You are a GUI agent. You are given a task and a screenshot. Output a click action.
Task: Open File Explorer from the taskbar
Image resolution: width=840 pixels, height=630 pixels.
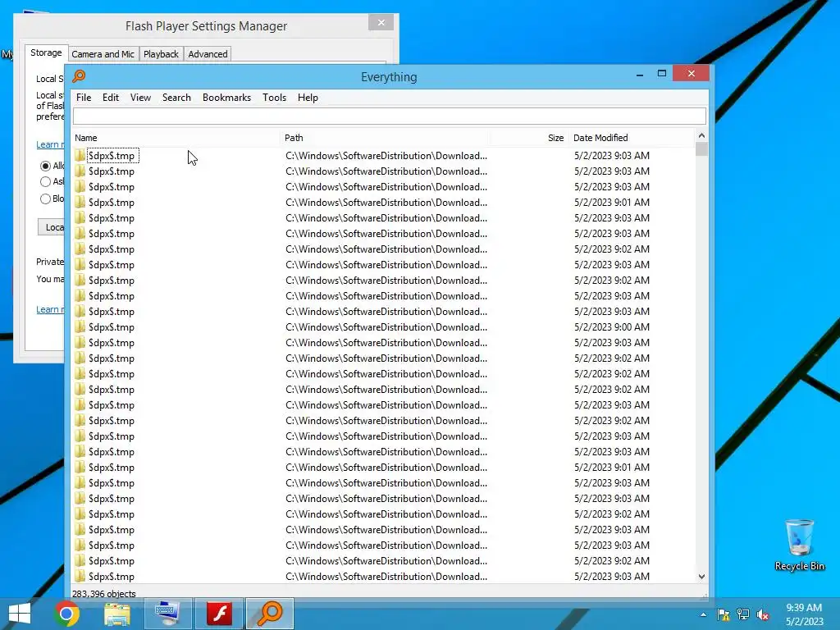[x=117, y=614]
